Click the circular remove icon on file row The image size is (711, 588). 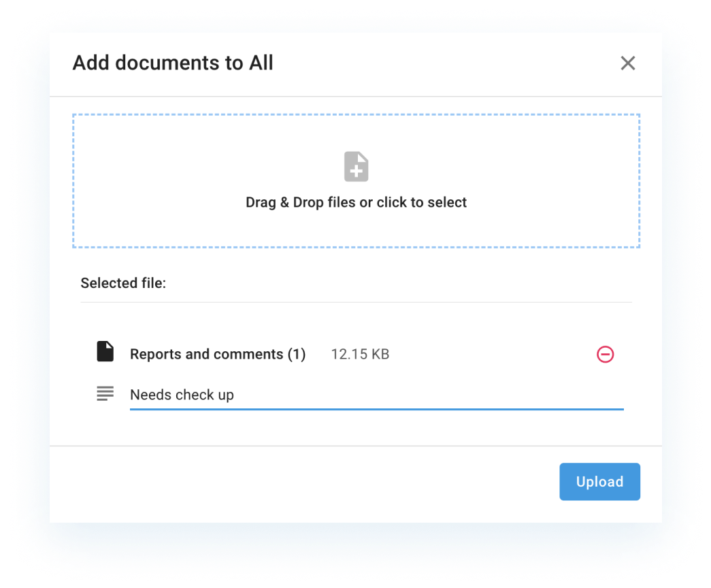pyautogui.click(x=606, y=355)
